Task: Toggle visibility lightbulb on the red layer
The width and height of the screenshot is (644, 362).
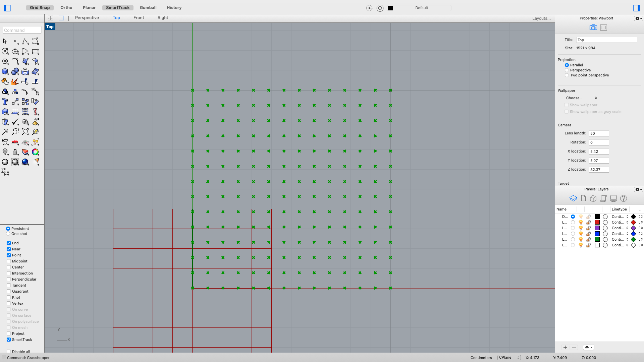Action: (581, 222)
